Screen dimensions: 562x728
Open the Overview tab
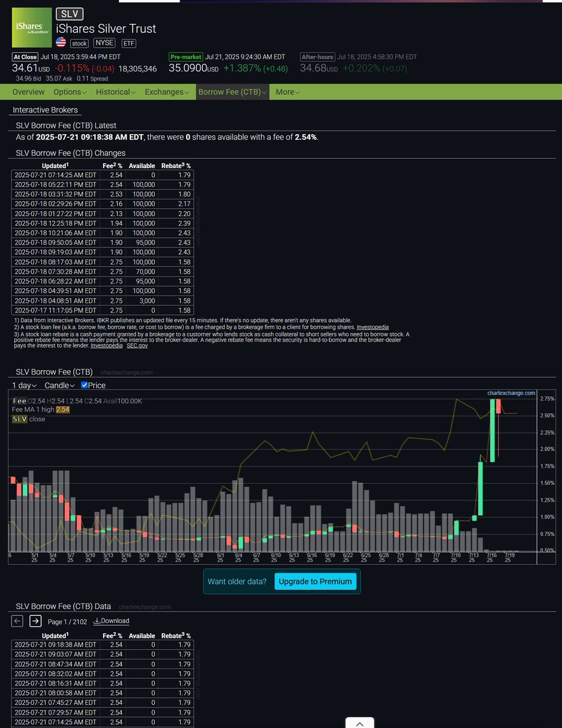pyautogui.click(x=28, y=92)
